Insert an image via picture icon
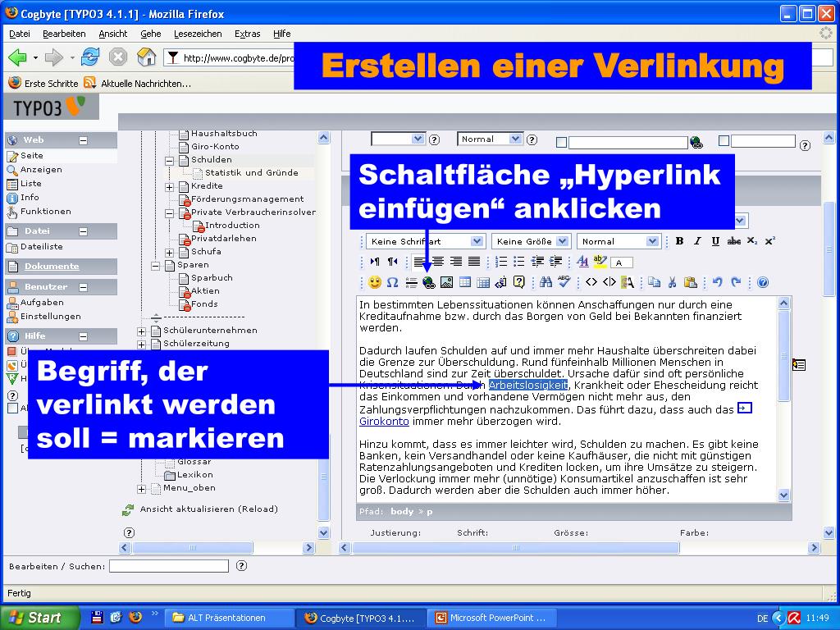This screenshot has width=840, height=630. pos(446,282)
